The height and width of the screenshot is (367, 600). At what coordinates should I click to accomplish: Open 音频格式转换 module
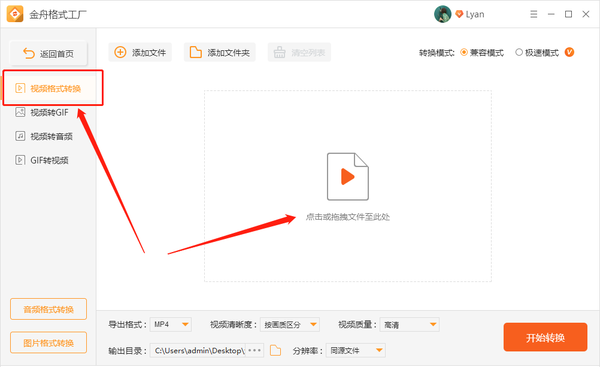point(49,309)
